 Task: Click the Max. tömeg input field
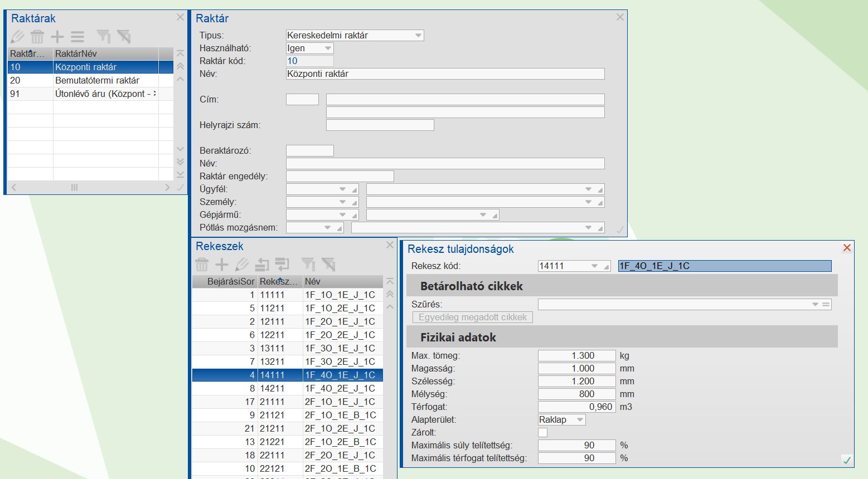point(576,355)
